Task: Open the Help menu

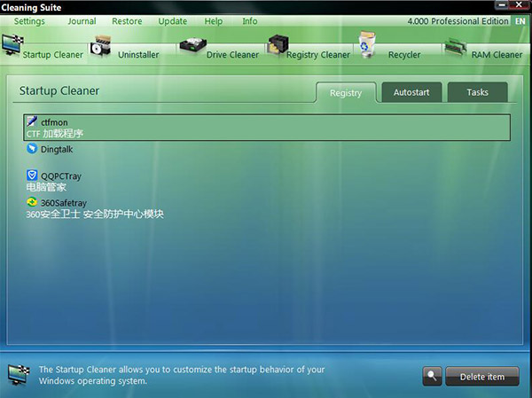Action: [214, 21]
